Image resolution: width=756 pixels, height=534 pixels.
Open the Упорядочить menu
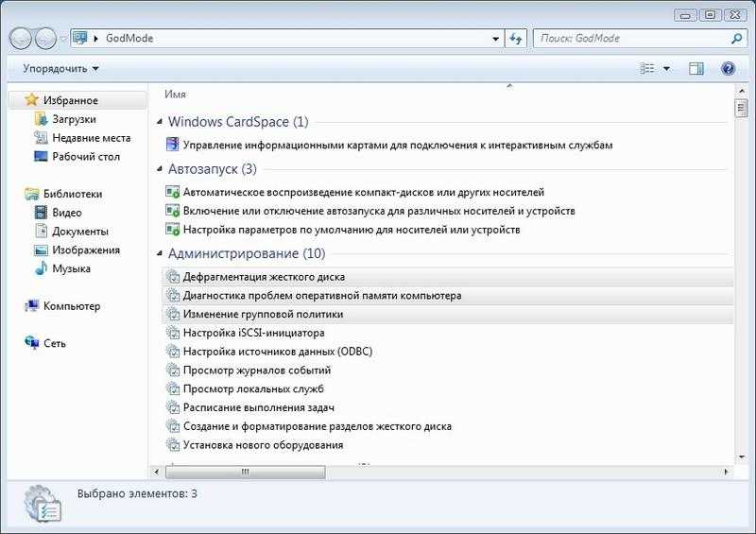(x=60, y=68)
